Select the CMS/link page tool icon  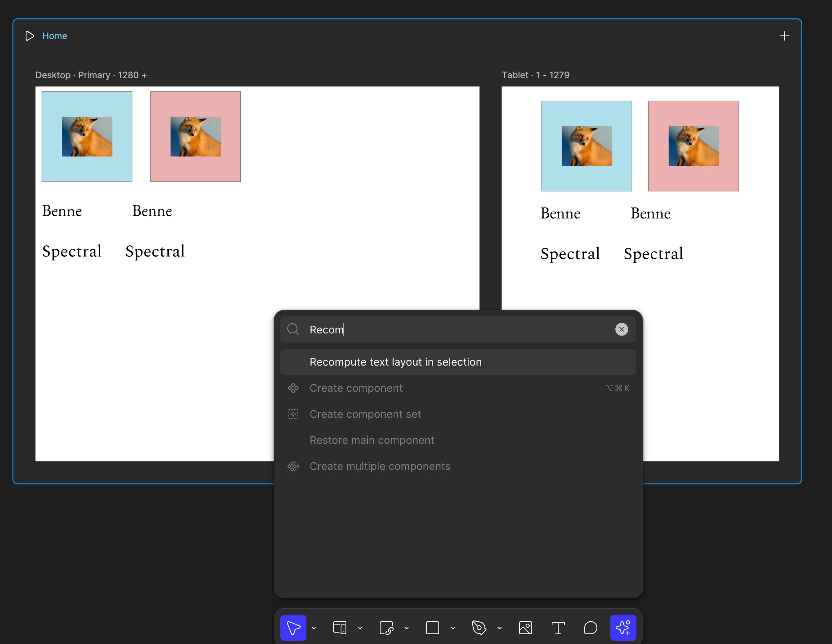click(x=386, y=628)
